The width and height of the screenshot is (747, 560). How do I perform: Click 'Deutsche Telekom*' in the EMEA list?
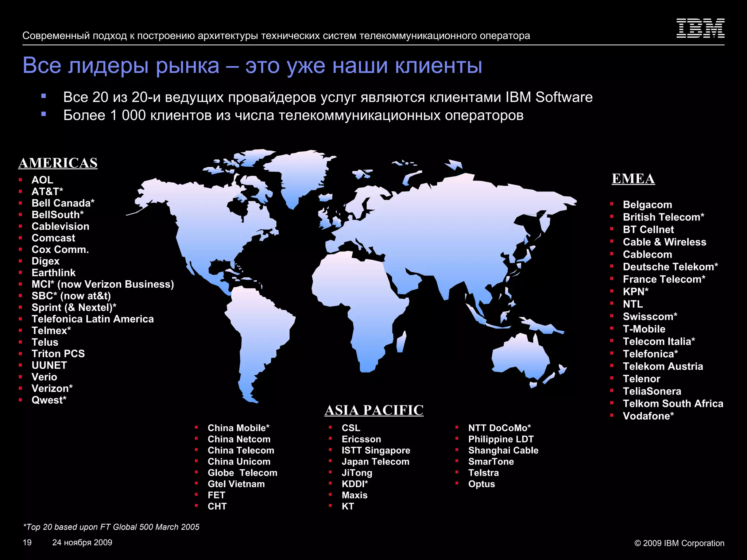coord(670,267)
